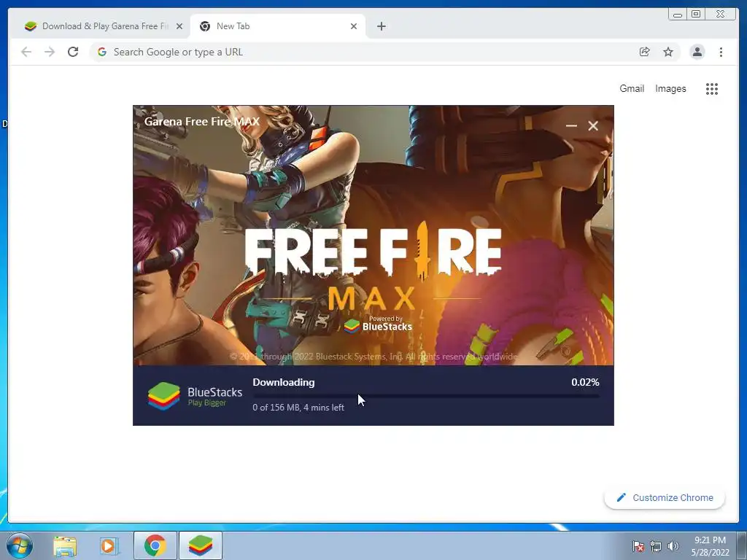
Task: Select the New Tab tab
Action: [278, 26]
